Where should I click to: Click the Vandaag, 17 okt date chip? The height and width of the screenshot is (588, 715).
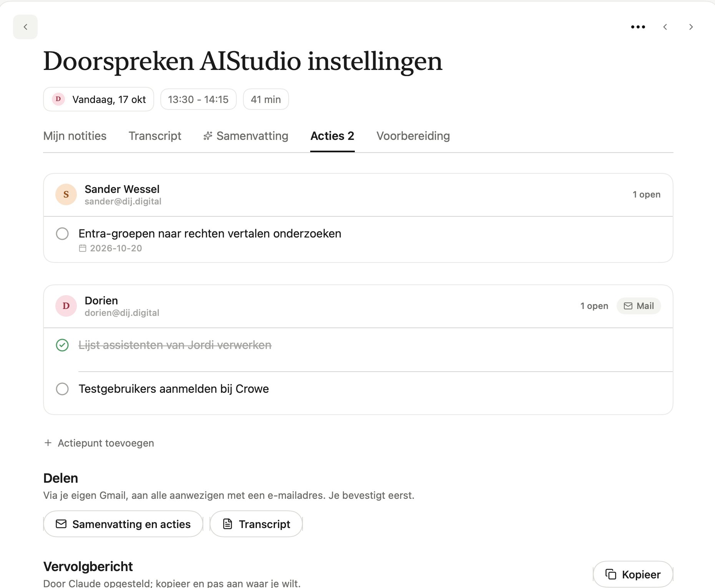tap(99, 99)
